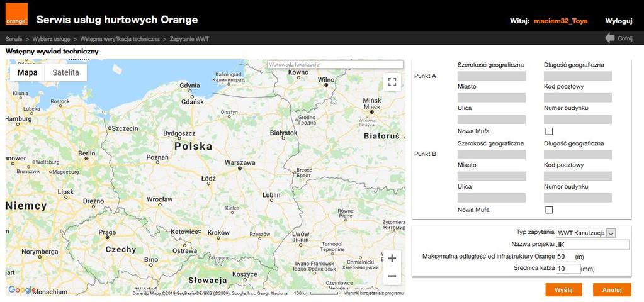Click Lublin label on the map
The height and width of the screenshot is (302, 644).
pyautogui.click(x=271, y=194)
